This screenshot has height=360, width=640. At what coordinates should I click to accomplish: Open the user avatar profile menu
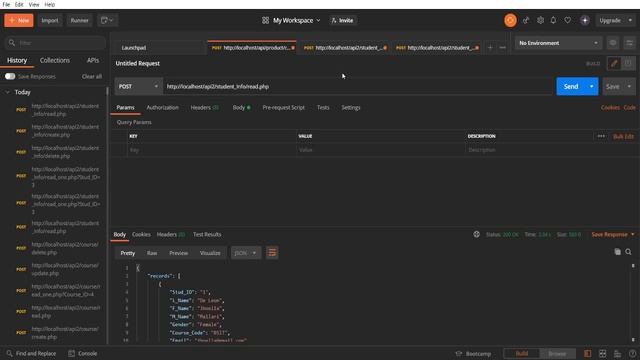585,20
